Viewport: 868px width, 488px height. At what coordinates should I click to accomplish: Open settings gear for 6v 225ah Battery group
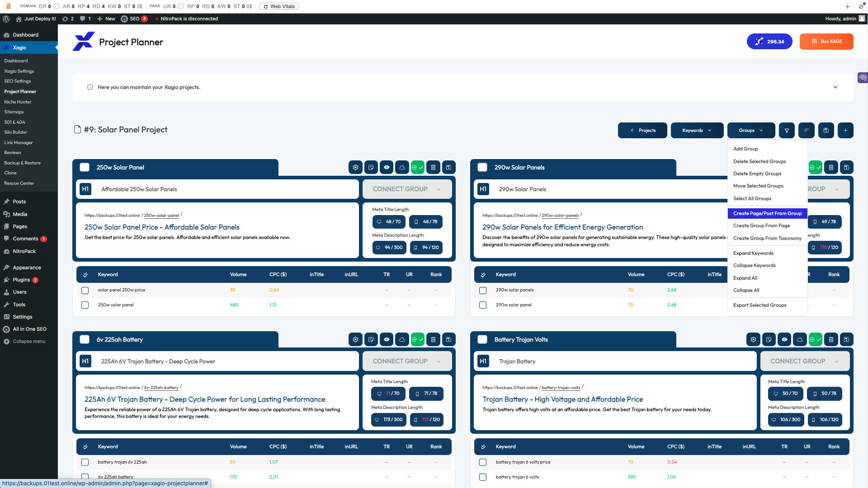[x=355, y=340]
